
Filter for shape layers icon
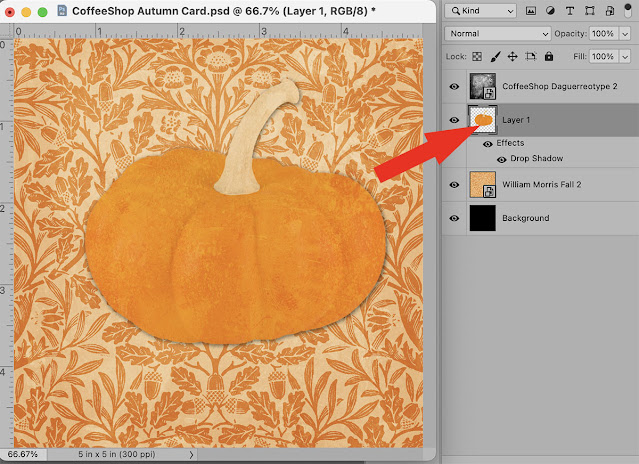589,11
